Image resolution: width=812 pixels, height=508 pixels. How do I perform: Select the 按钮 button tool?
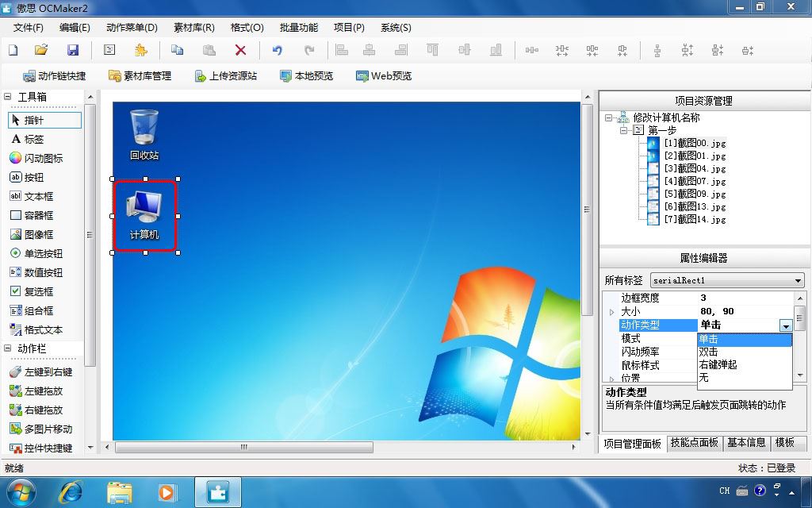(x=27, y=177)
